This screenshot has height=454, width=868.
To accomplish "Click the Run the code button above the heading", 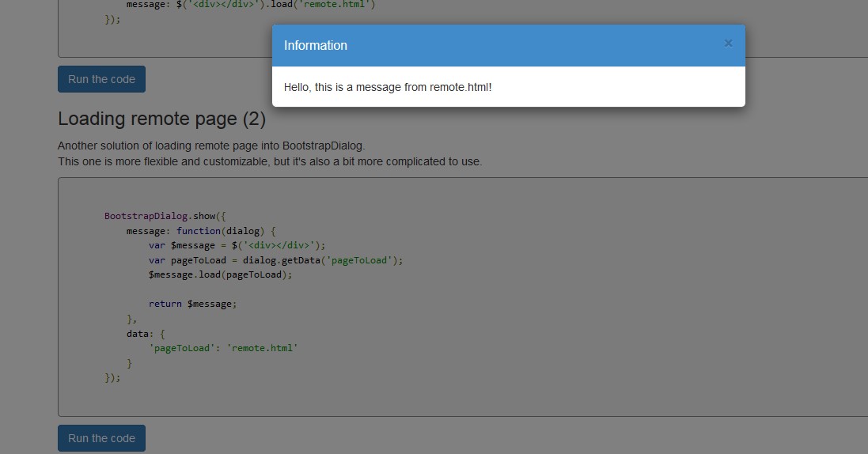I will (101, 79).
